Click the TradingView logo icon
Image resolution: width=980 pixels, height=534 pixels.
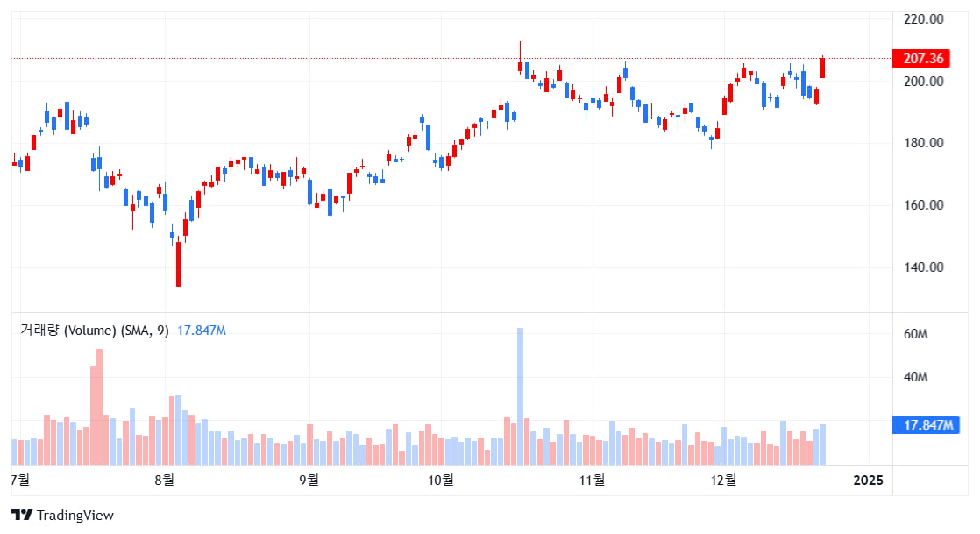point(22,516)
